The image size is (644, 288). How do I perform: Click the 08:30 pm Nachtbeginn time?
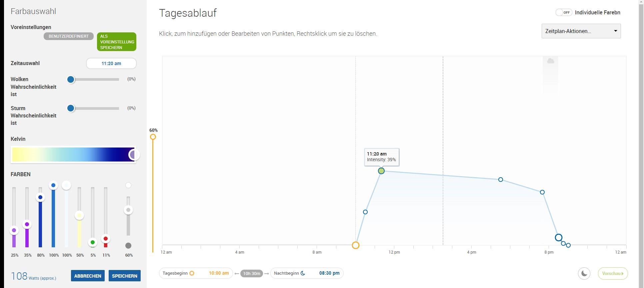click(329, 273)
